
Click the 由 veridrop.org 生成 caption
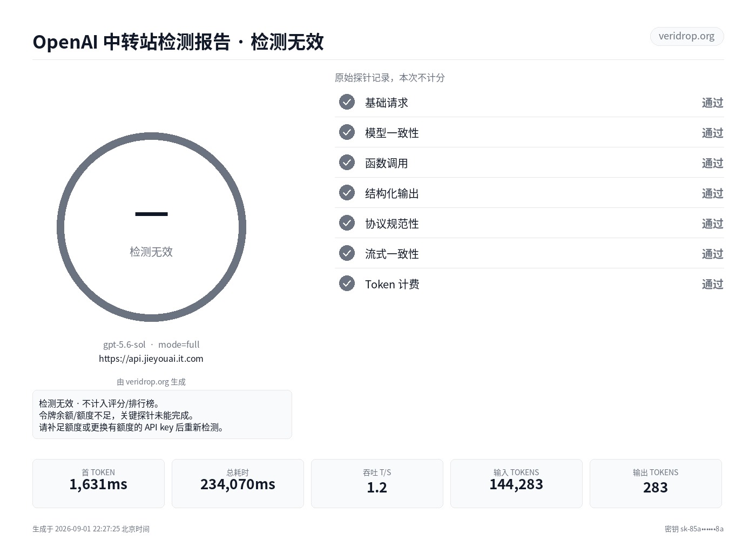151,382
